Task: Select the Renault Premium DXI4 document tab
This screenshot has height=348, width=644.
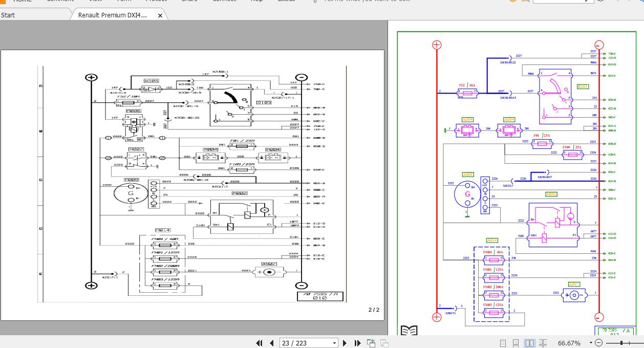Action: point(113,15)
